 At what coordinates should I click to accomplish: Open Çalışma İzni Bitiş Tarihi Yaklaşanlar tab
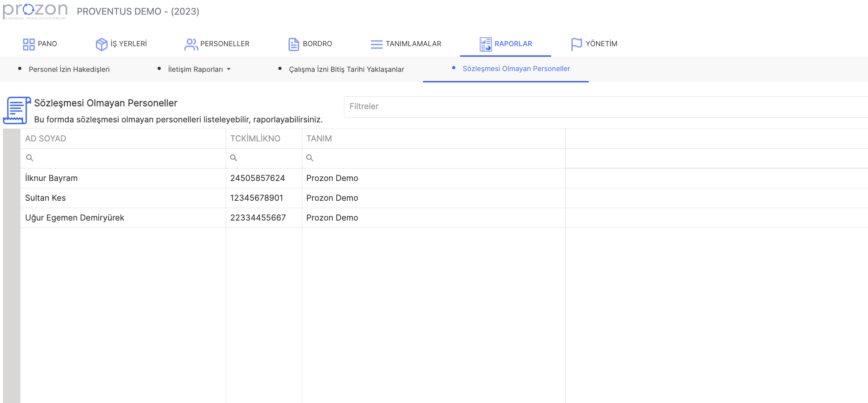coord(346,69)
